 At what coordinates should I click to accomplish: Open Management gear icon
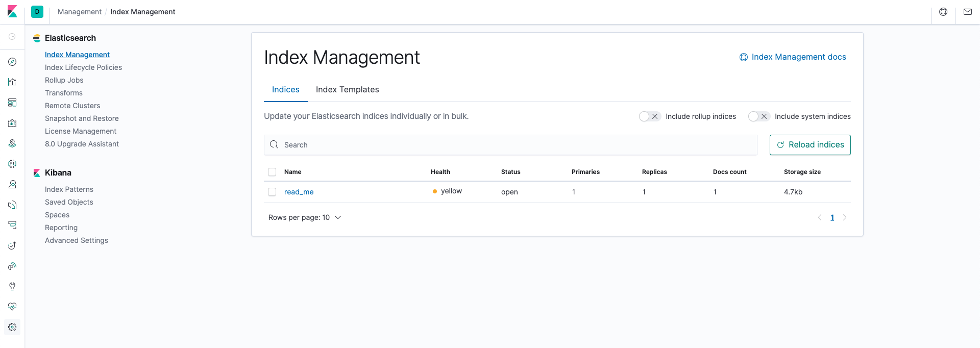pyautogui.click(x=12, y=327)
